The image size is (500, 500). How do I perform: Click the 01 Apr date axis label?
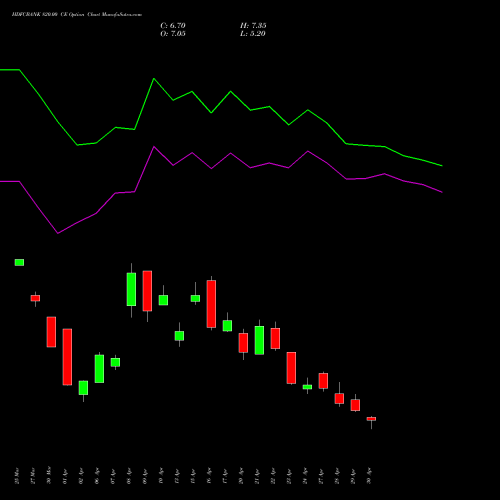(x=65, y=477)
